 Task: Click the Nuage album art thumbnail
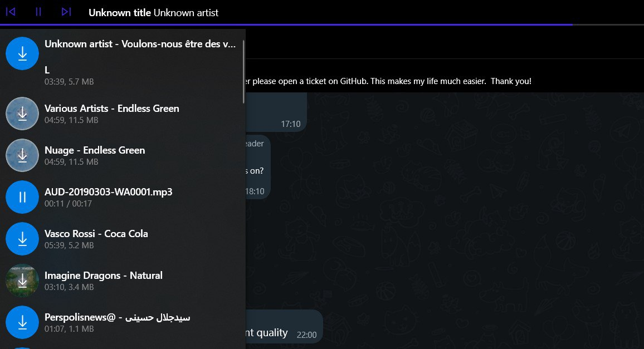[22, 155]
